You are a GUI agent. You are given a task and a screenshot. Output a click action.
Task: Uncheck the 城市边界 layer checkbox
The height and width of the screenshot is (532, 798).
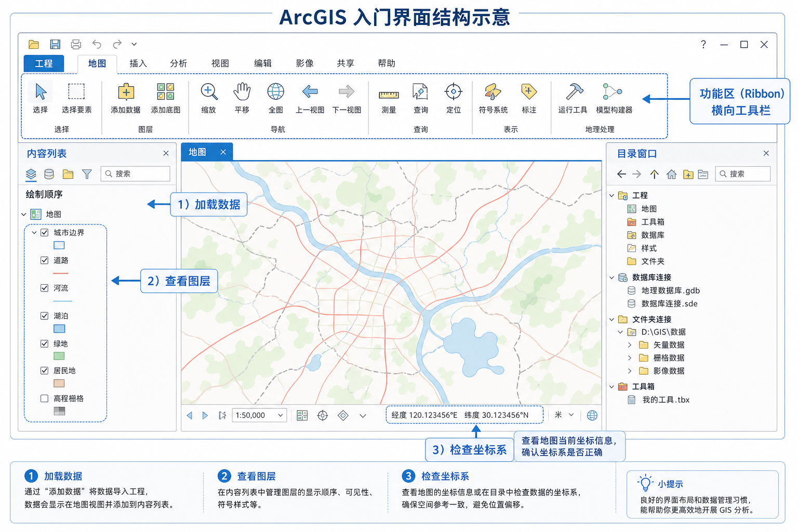[x=45, y=233]
